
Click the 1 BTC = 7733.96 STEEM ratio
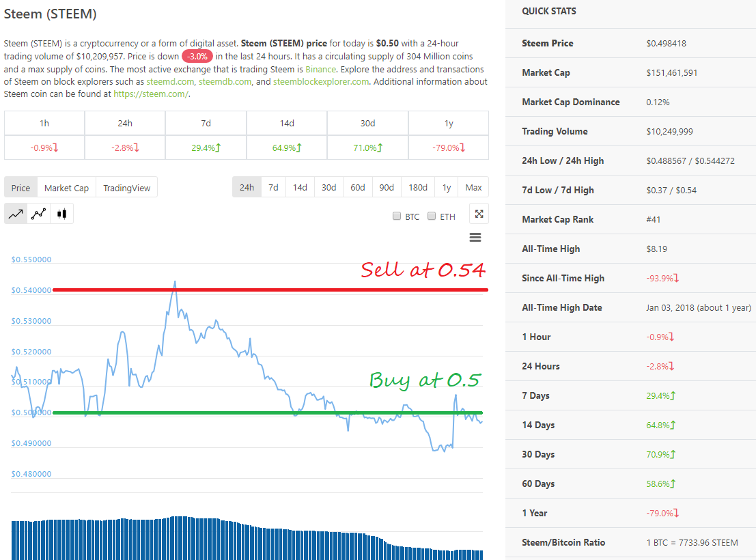692,543
